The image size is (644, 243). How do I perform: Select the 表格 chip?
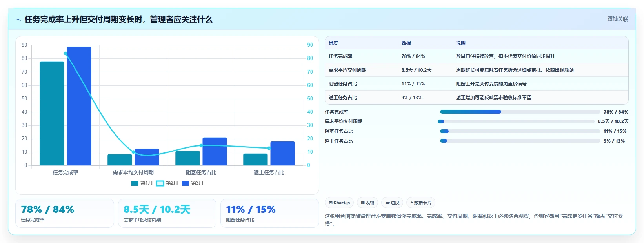(x=367, y=203)
